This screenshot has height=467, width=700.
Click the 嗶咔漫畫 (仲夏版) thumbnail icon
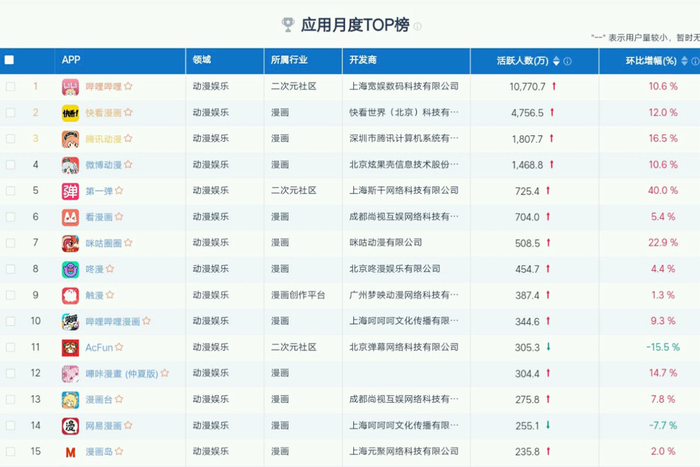click(x=71, y=374)
